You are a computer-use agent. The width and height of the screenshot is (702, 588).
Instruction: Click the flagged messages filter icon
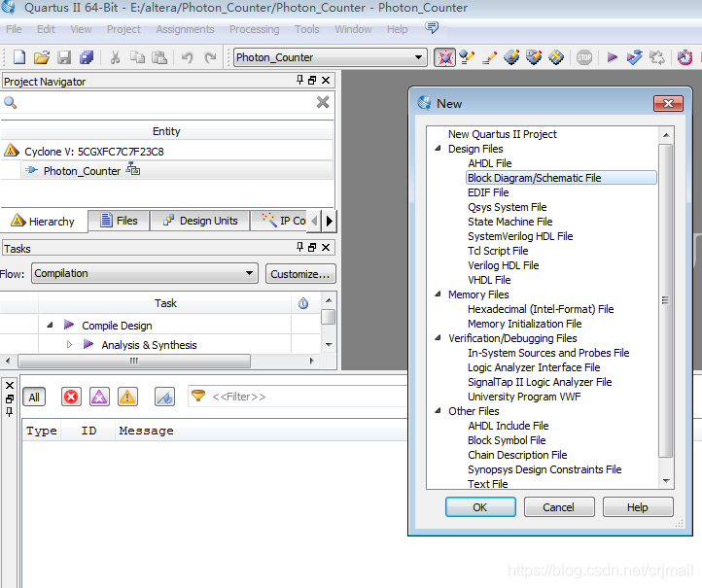pyautogui.click(x=164, y=397)
